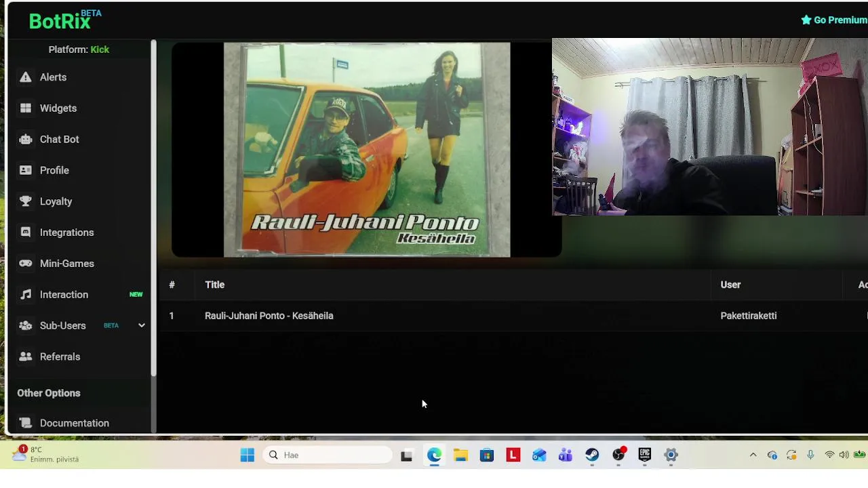Open the weather widget showing 8°C
This screenshot has height=488, width=868.
45,454
